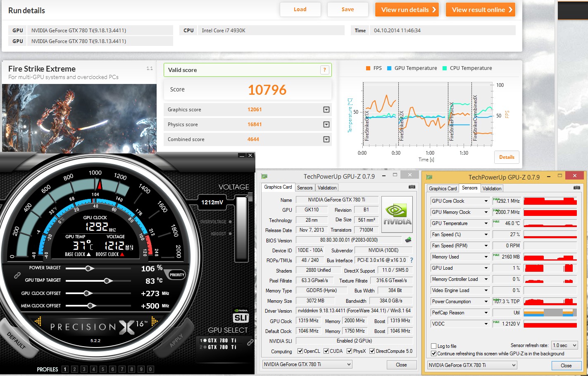This screenshot has height=376, width=588.
Task: Select Precision X profile 0
Action: point(150,369)
